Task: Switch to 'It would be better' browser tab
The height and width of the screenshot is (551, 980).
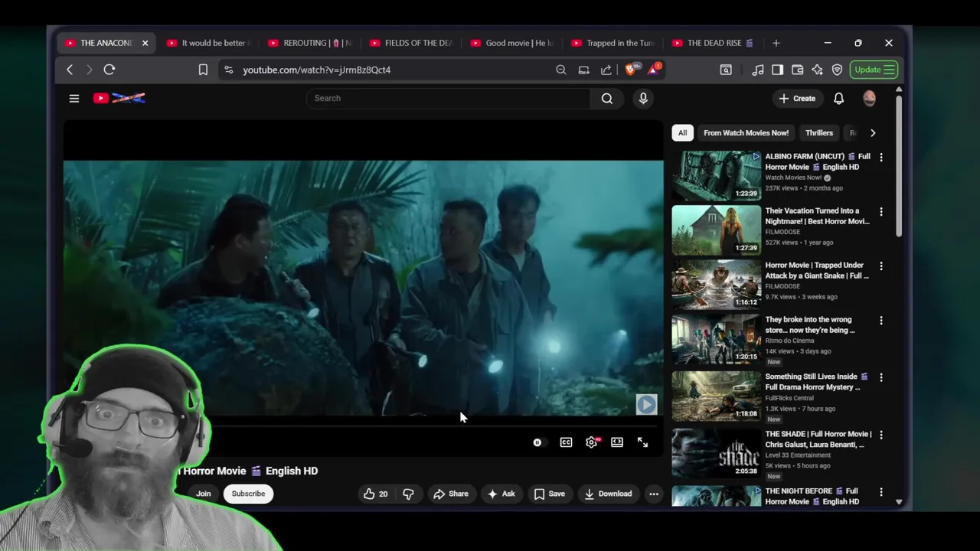Action: coord(207,43)
